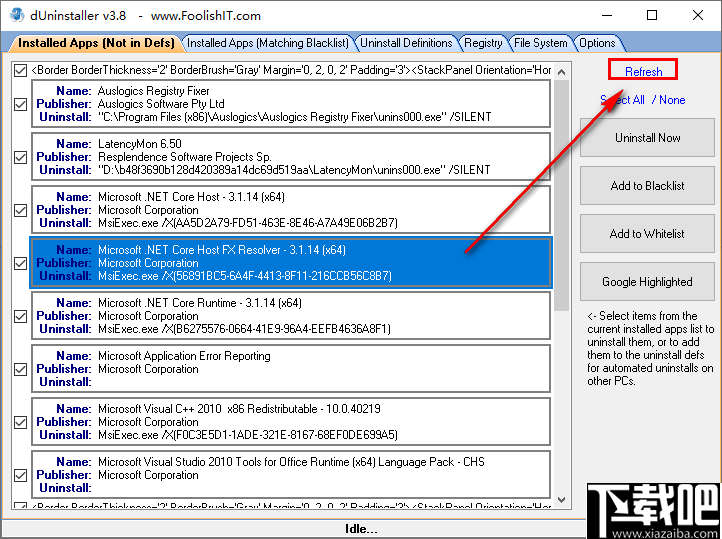Image resolution: width=722 pixels, height=539 pixels.
Task: Toggle checkbox for Visual Studio 2010 Tools Language Pack
Action: pos(20,475)
